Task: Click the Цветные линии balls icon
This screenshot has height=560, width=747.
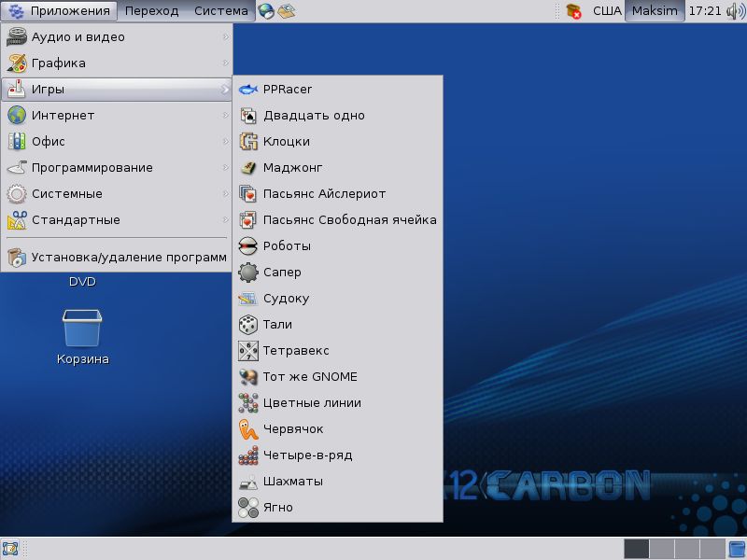Action: click(x=247, y=403)
